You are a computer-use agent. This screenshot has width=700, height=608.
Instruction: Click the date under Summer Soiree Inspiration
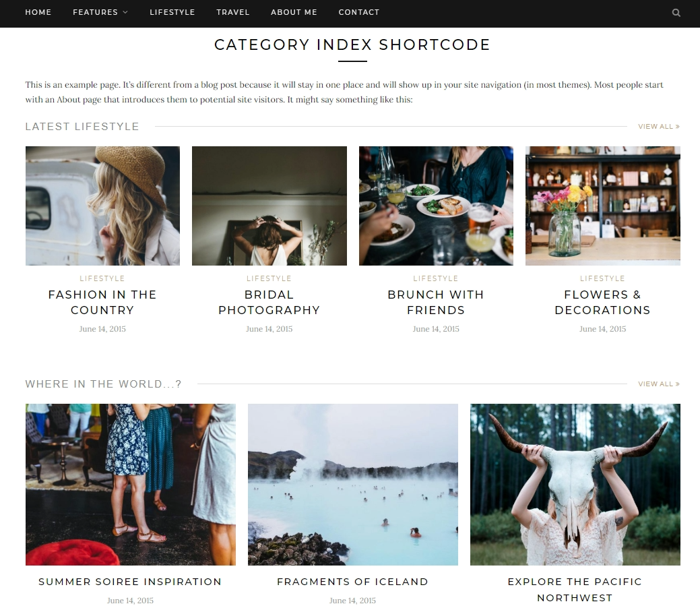[130, 601]
